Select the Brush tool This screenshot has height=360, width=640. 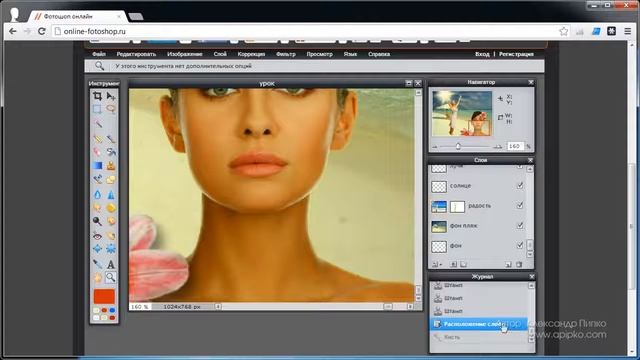tap(111, 139)
